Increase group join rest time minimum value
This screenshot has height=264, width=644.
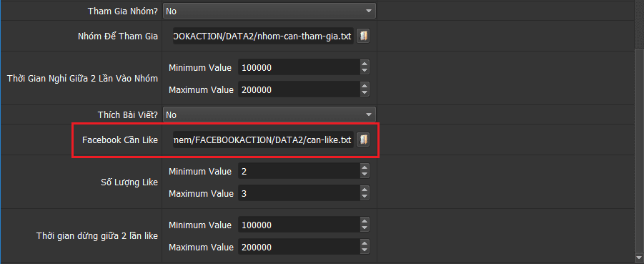[365, 64]
